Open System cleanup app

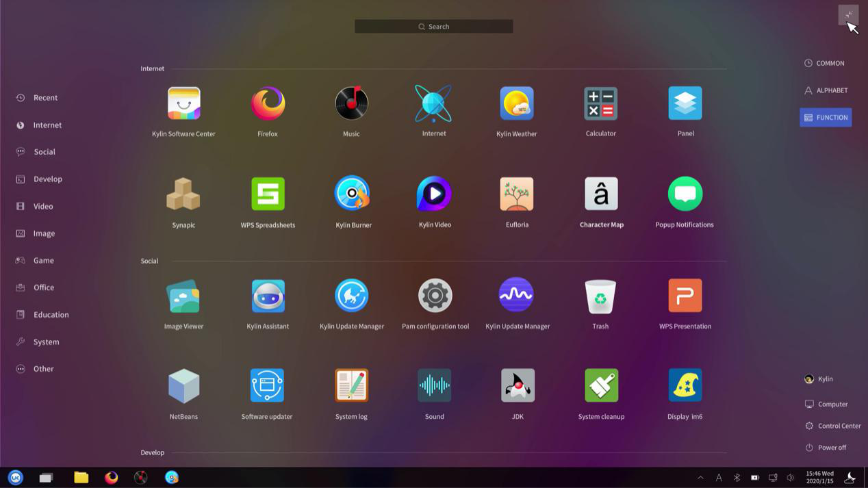601,386
